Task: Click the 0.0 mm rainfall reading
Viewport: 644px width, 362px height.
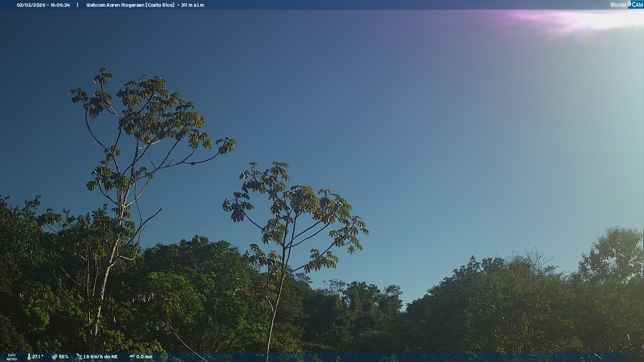Action: (144, 357)
